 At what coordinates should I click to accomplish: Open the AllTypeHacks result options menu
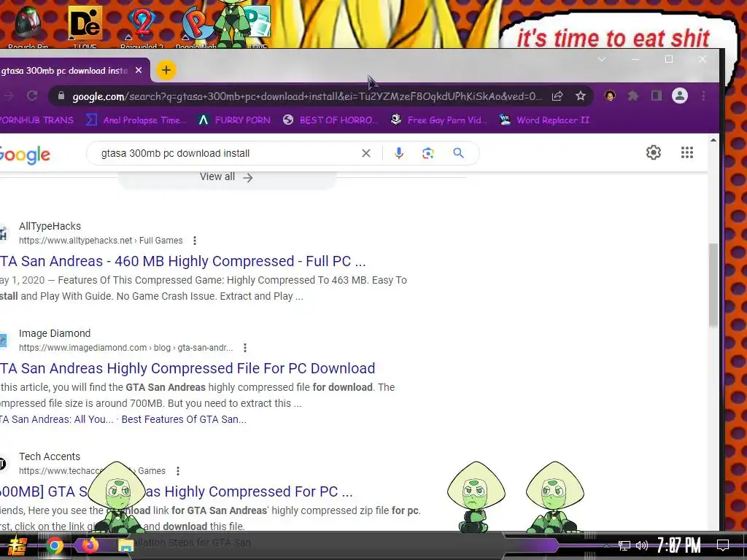194,241
